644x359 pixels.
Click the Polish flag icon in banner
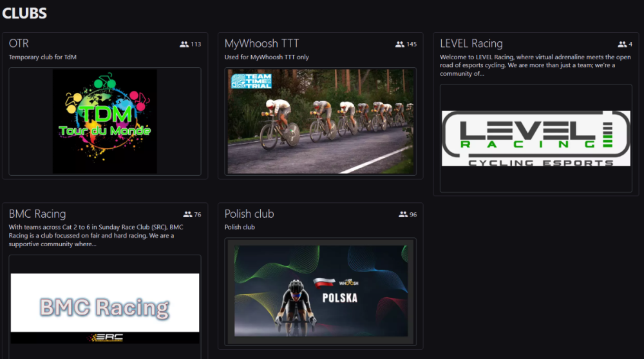click(x=324, y=282)
